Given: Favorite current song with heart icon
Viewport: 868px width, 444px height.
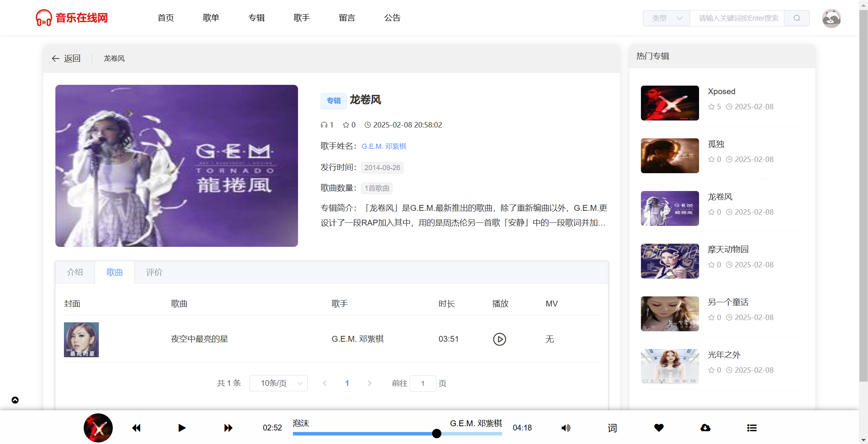Looking at the screenshot, I should click(659, 428).
